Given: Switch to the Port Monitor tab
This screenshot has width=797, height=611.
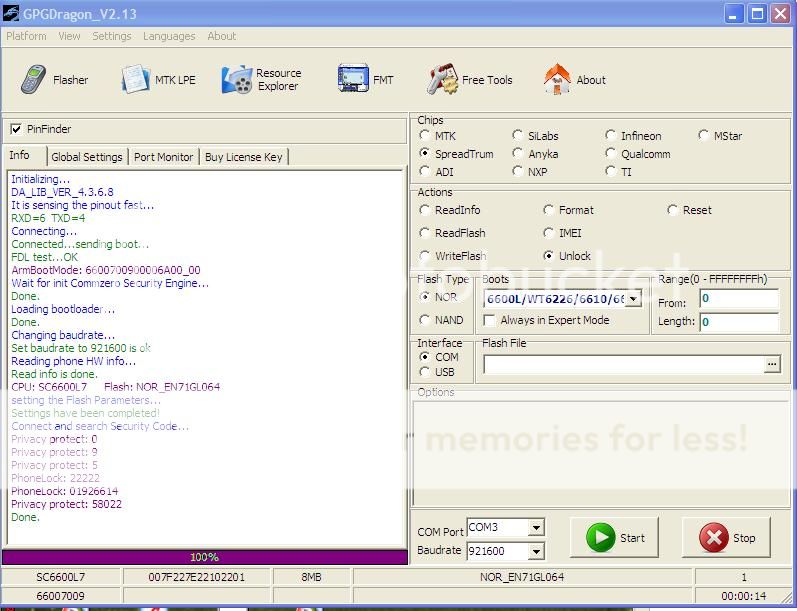Looking at the screenshot, I should (x=163, y=157).
